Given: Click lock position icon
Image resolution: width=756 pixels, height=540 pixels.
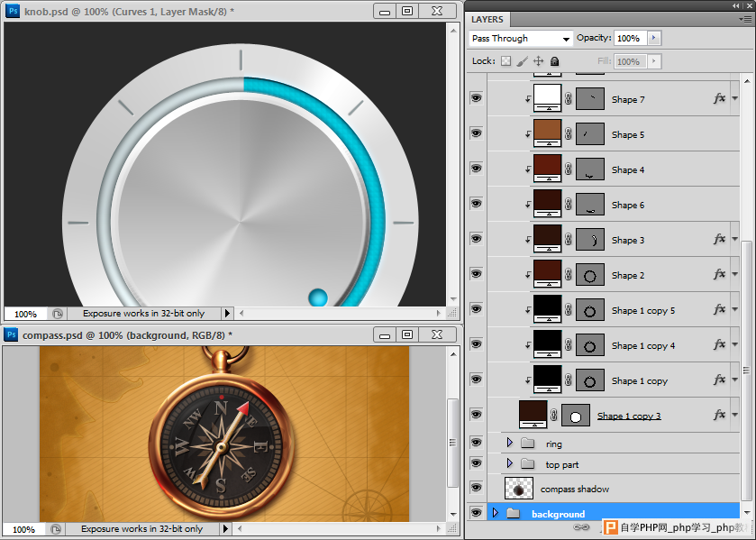Looking at the screenshot, I should pos(539,61).
